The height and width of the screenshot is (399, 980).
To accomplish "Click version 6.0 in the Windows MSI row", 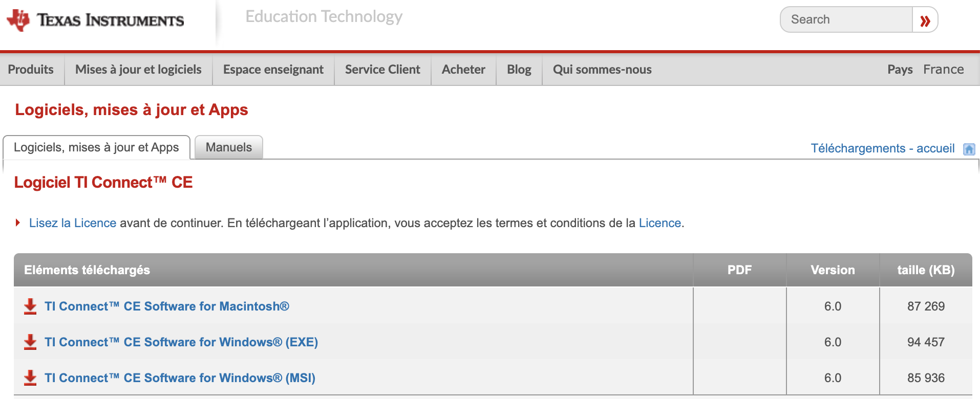I will coord(833,378).
